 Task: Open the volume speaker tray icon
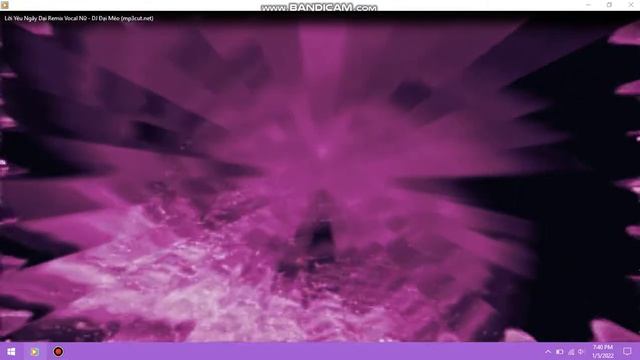coord(581,351)
